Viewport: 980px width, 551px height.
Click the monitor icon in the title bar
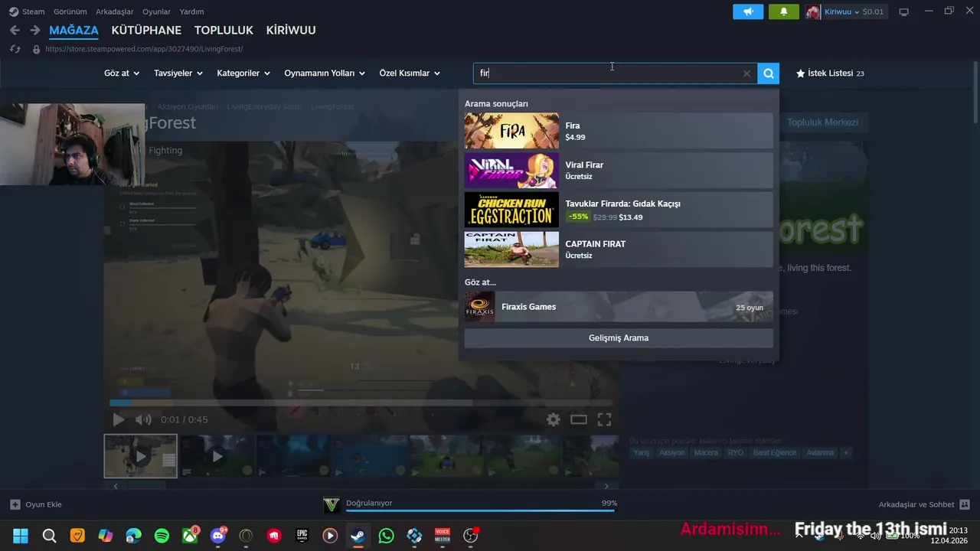[x=903, y=11]
